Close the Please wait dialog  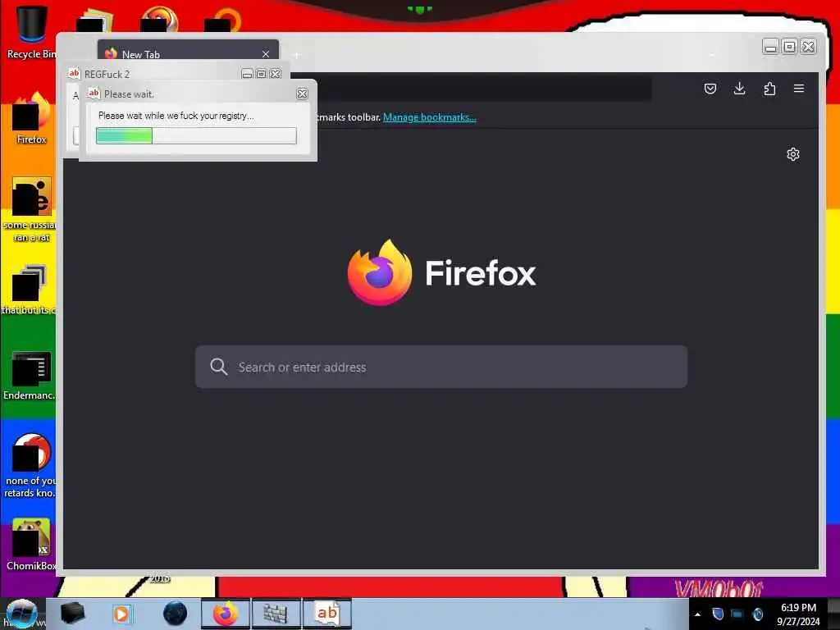[x=302, y=94]
